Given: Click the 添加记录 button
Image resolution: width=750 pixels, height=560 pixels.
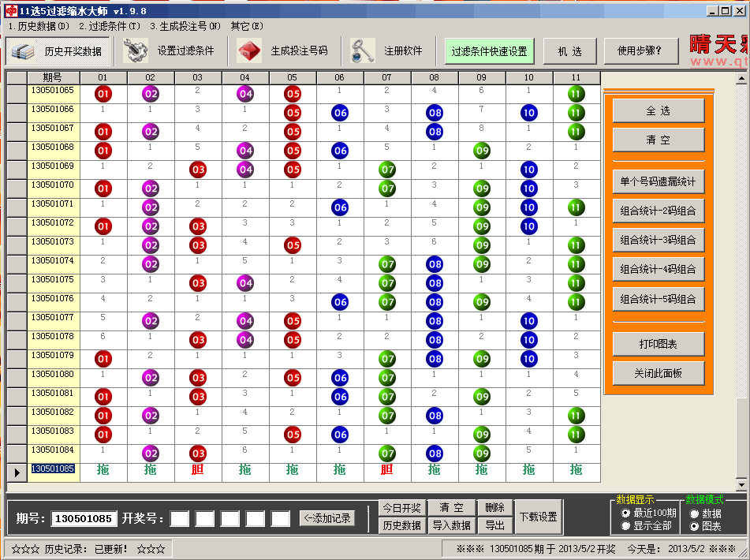Looking at the screenshot, I should coord(327,518).
